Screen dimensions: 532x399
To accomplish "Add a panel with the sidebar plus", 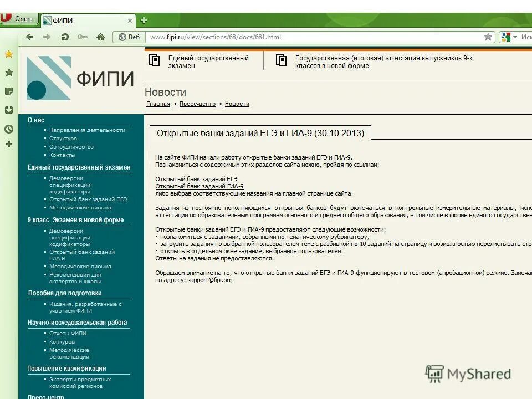I will (9, 144).
